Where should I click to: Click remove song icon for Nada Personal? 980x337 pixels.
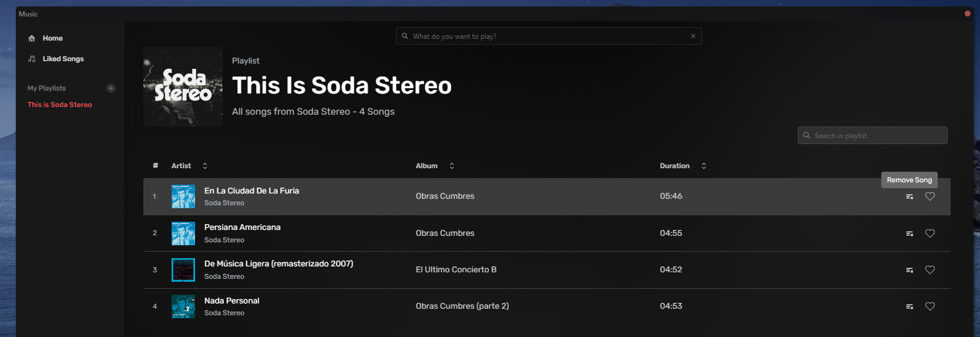(x=909, y=306)
